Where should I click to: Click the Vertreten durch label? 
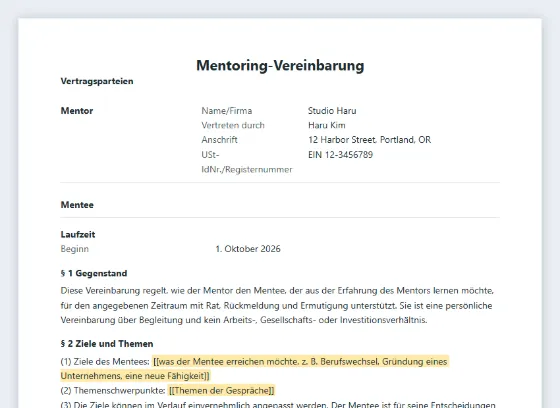[x=233, y=125]
